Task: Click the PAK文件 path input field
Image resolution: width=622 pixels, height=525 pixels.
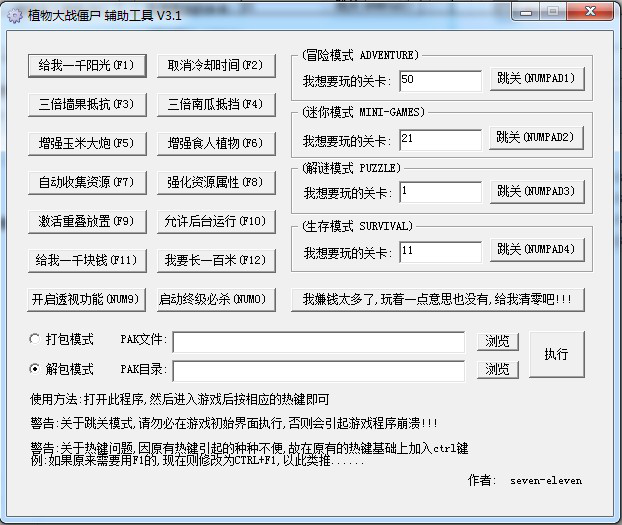Action: coord(319,342)
